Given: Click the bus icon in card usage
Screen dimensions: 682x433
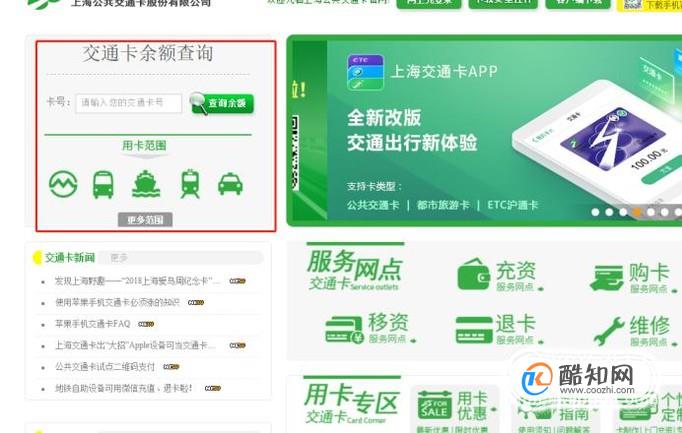Looking at the screenshot, I should pyautogui.click(x=103, y=185).
